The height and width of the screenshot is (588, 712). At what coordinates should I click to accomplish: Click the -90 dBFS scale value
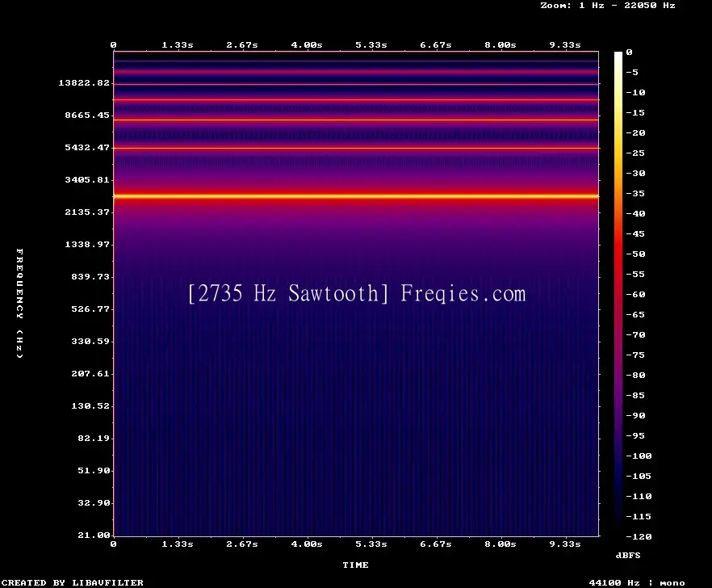pos(635,416)
